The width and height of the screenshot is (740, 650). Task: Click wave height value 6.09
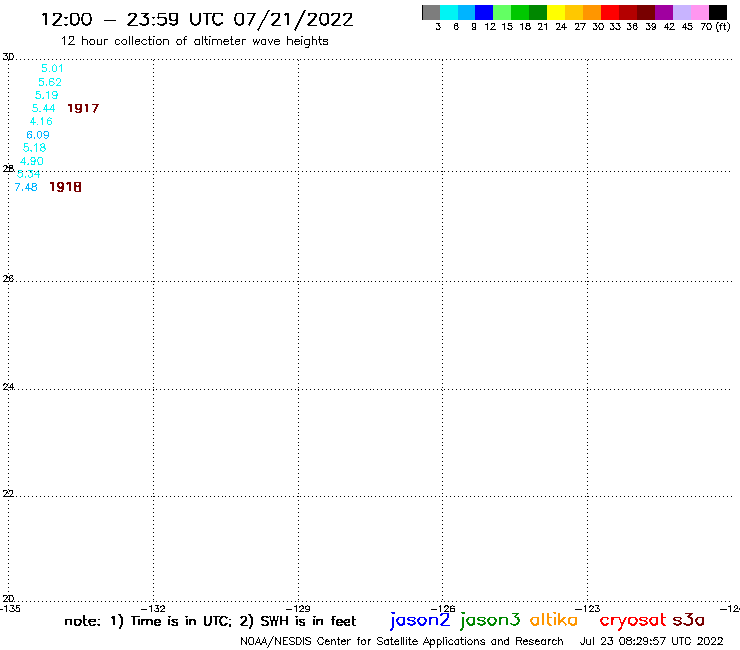click(38, 135)
